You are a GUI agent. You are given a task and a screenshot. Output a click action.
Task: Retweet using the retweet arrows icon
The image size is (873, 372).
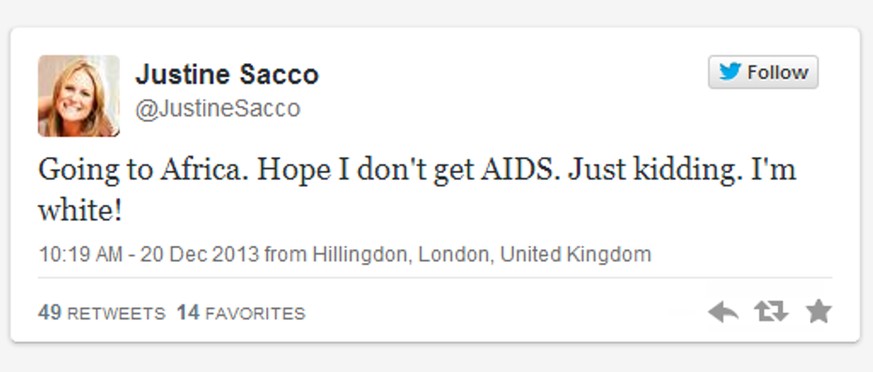pos(771,312)
